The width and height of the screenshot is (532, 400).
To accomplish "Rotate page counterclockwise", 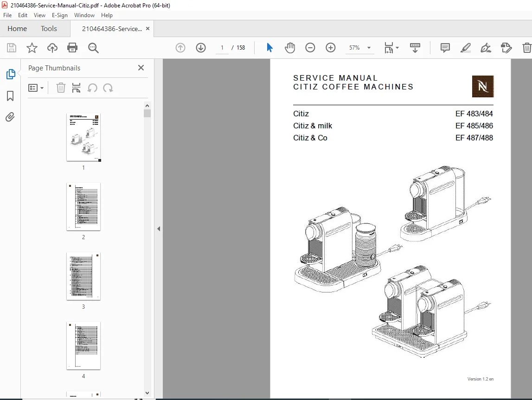I will coord(92,88).
